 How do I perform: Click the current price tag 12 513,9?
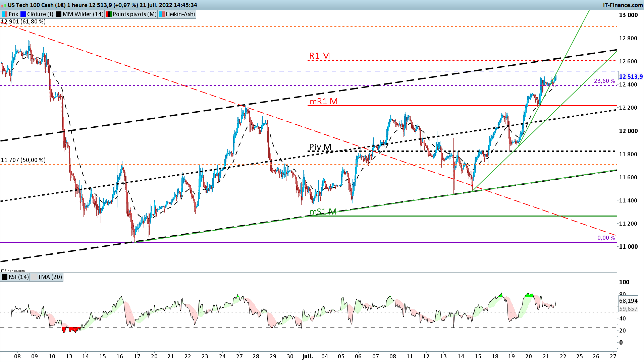point(630,77)
